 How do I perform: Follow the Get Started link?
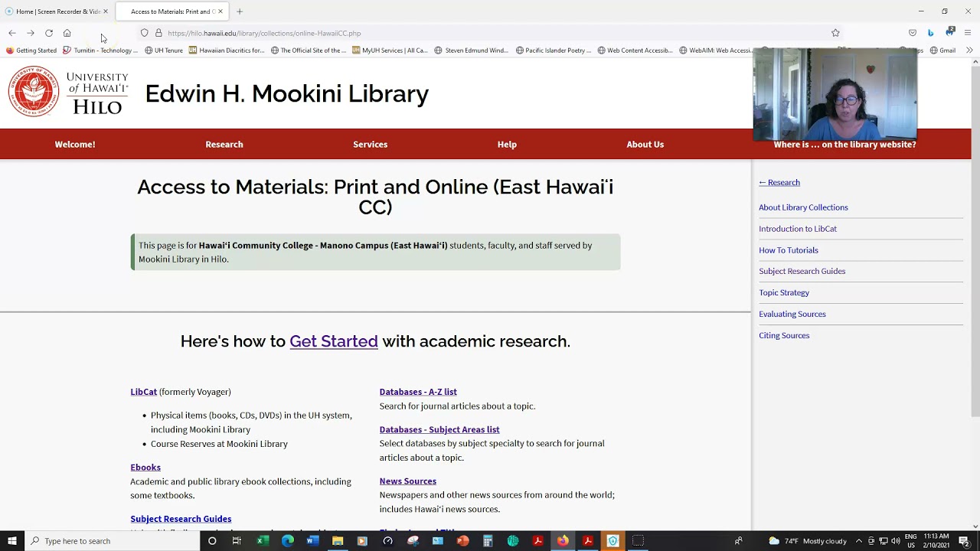tap(334, 341)
